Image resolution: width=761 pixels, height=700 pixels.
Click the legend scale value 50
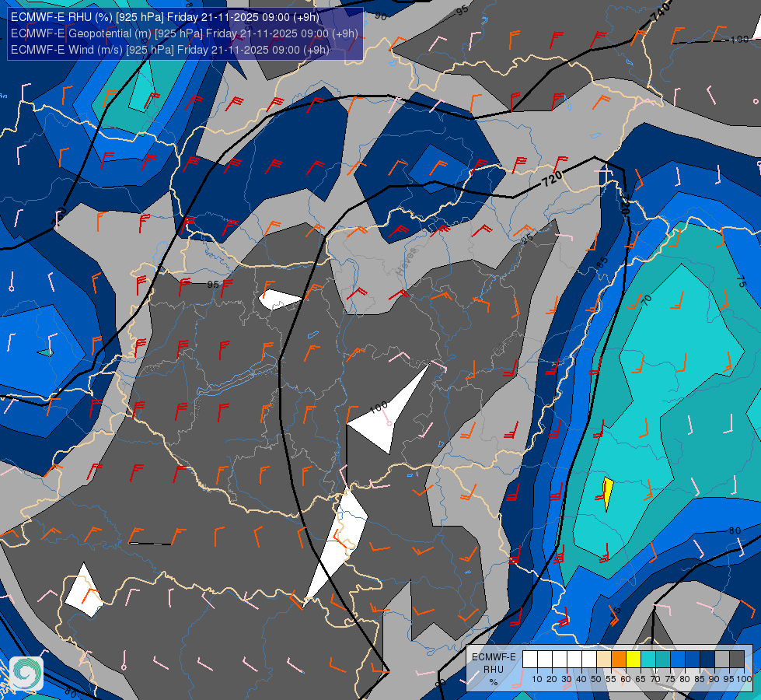tap(596, 679)
